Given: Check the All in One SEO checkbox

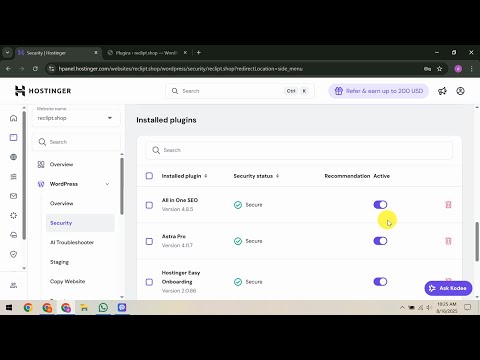Looking at the screenshot, I should 149,205.
